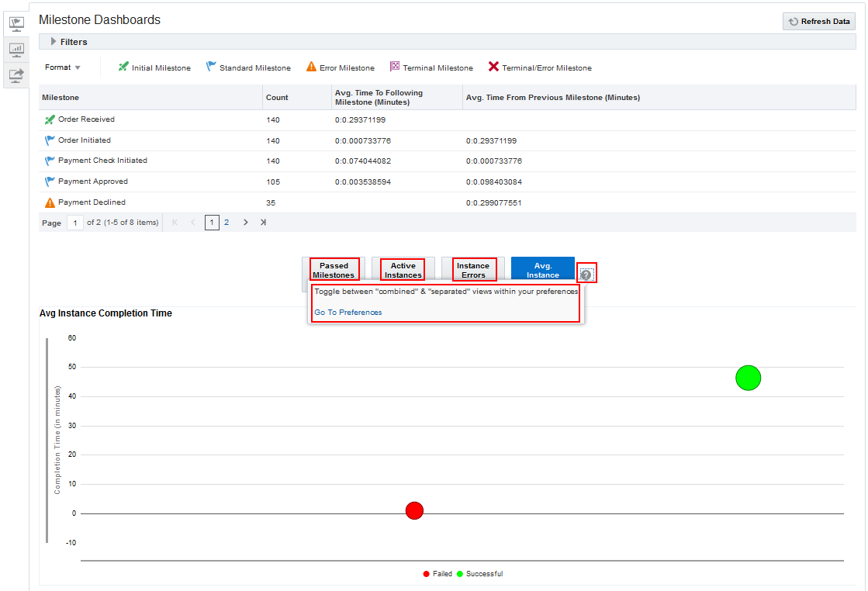
Task: Click the red Failed data point
Action: coord(414,510)
